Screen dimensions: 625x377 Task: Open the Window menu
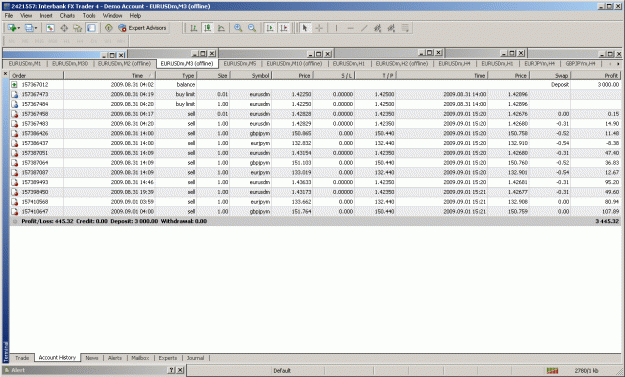click(112, 16)
